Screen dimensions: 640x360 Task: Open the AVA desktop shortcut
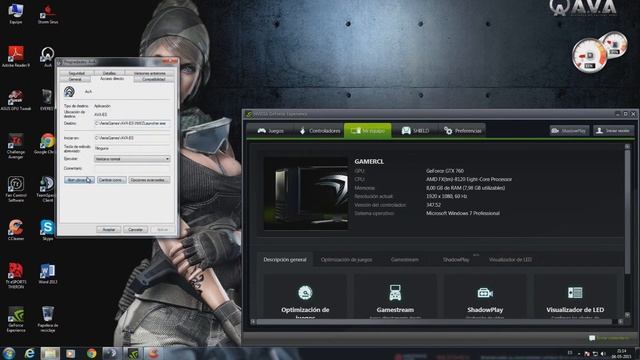click(47, 56)
